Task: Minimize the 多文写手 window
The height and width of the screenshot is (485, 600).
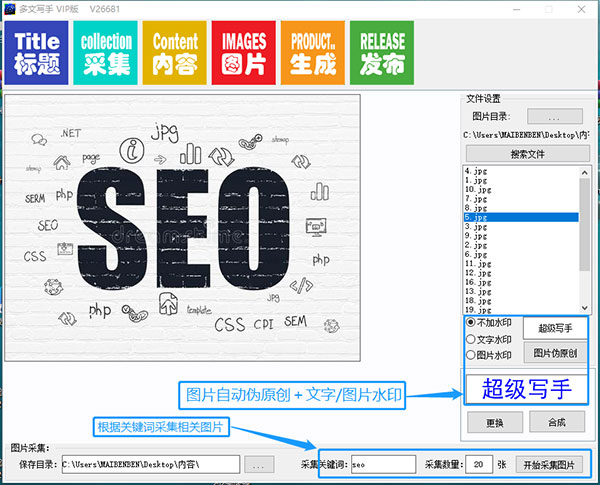Action: tap(517, 9)
